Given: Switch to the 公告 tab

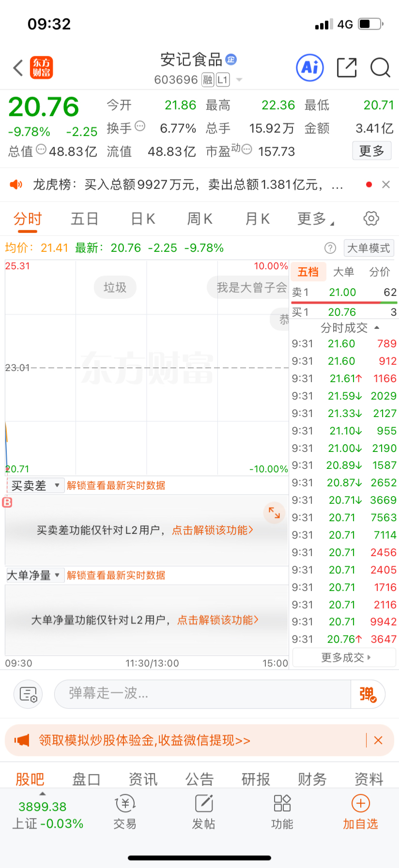Looking at the screenshot, I should [x=199, y=779].
